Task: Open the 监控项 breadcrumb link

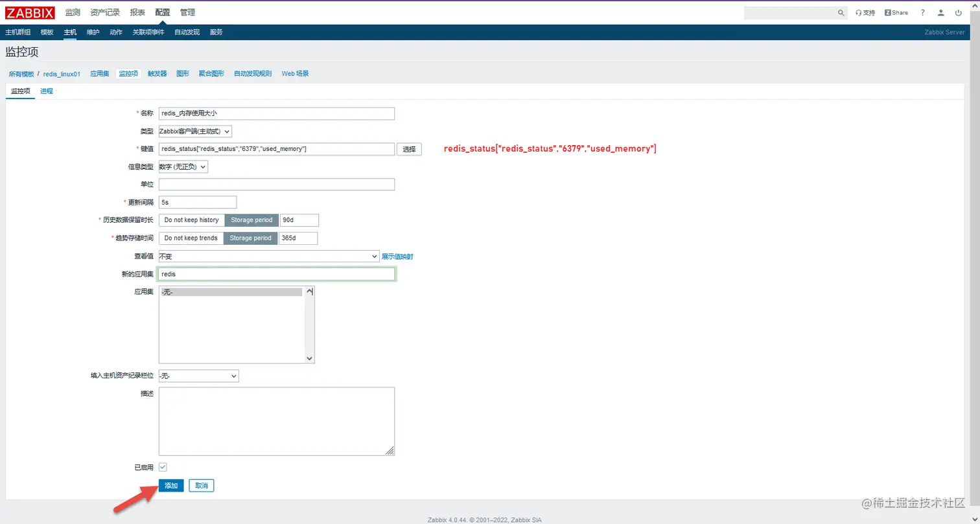Action: click(x=128, y=74)
